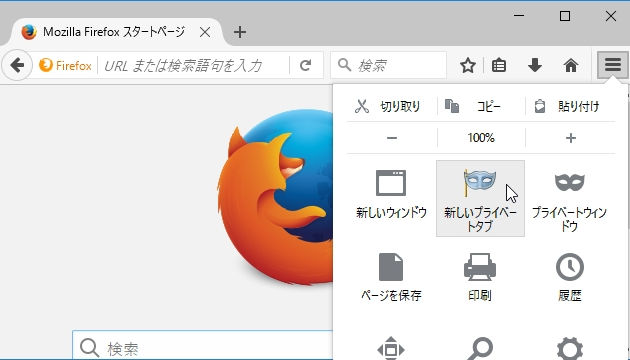This screenshot has width=630, height=360.
Task: Reload the current page
Action: coord(305,65)
